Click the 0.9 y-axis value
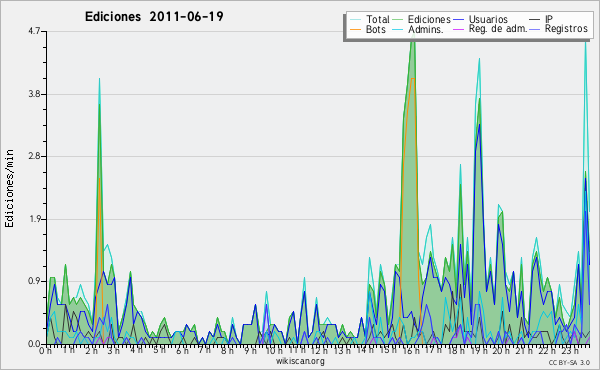600x370 pixels. coord(34,281)
